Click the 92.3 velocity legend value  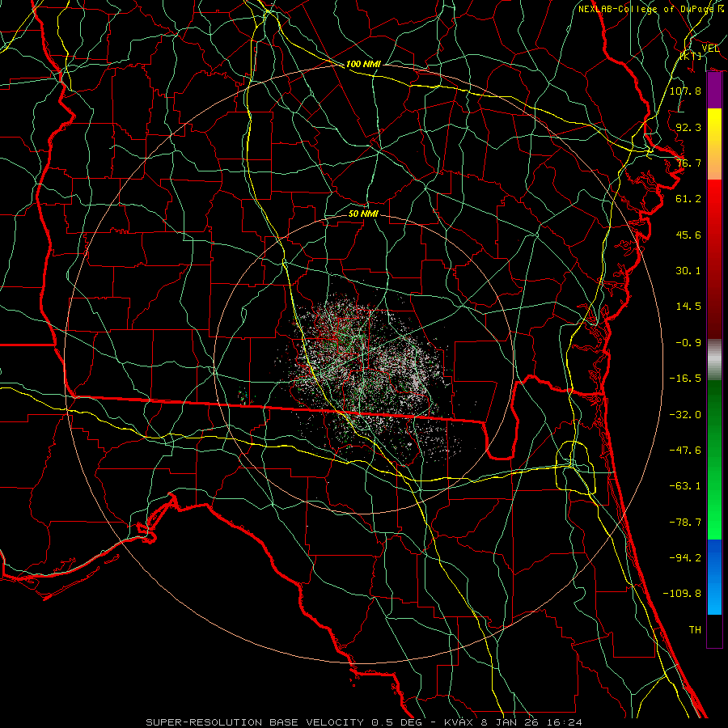688,127
